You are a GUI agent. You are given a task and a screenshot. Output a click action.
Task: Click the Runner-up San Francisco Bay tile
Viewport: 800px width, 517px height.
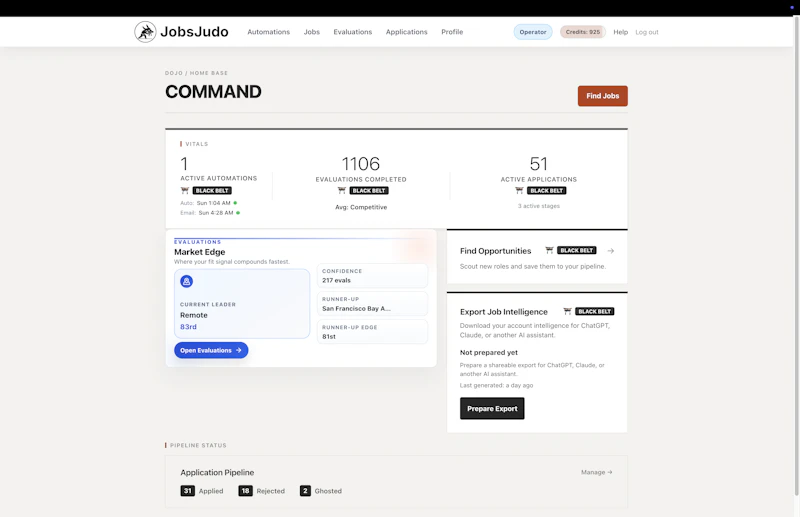coord(372,304)
